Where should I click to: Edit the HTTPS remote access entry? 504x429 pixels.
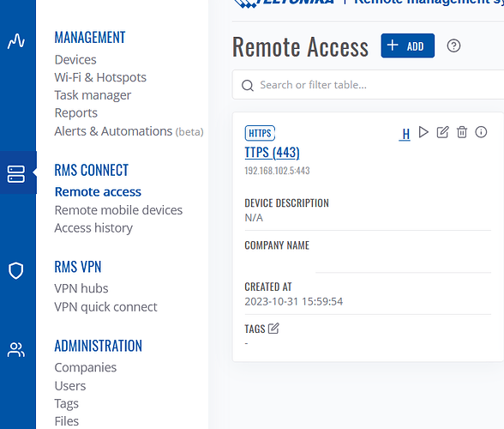442,132
